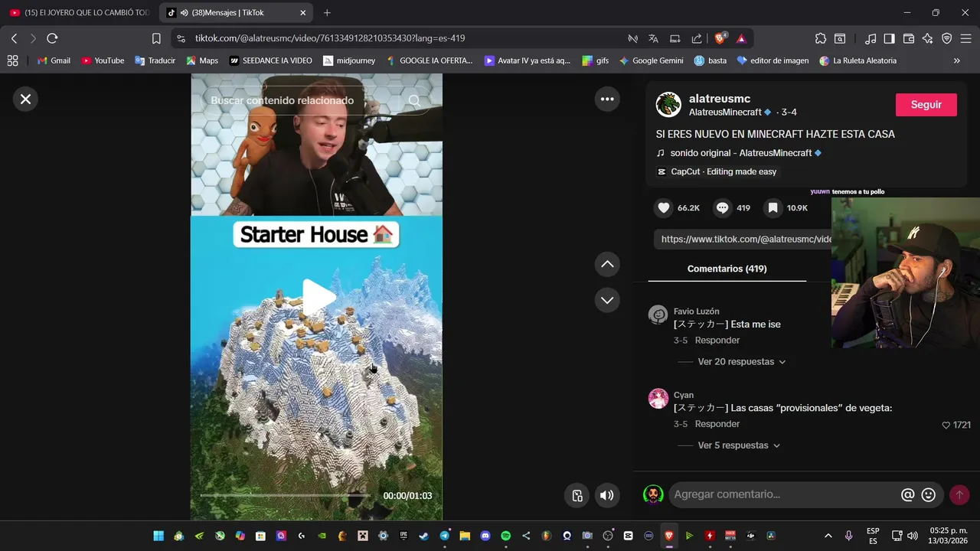
Task: Open the Leo AI sparkle icon
Action: [927, 38]
